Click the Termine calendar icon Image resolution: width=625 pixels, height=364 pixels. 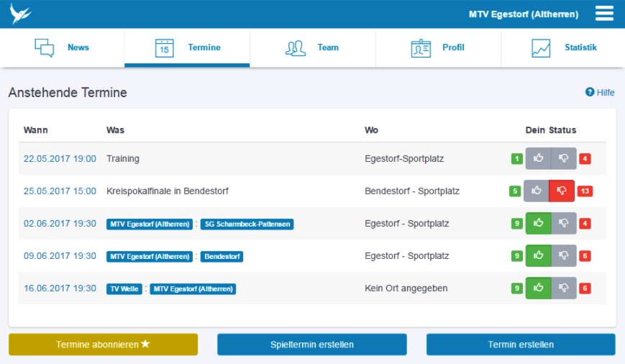[x=164, y=48]
